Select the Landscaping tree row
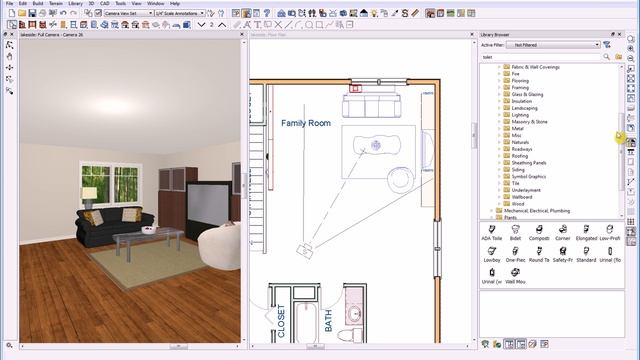Viewport: 640px width, 360px height. (524, 108)
